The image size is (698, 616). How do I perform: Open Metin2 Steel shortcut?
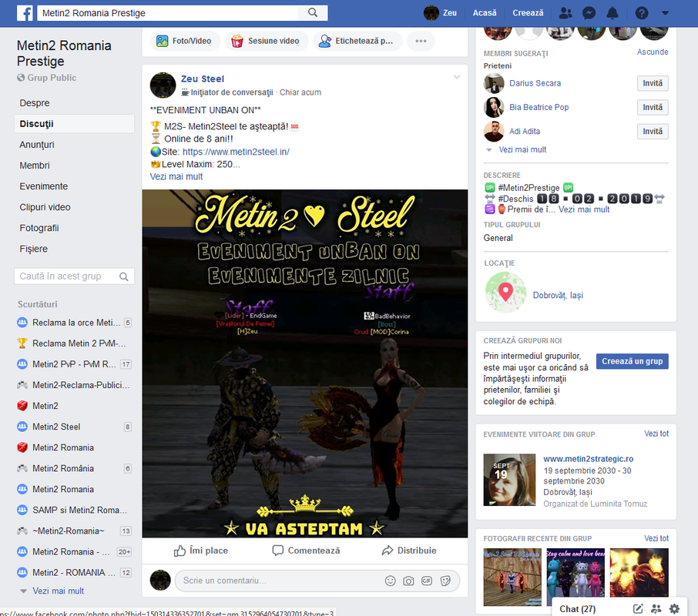74,427
